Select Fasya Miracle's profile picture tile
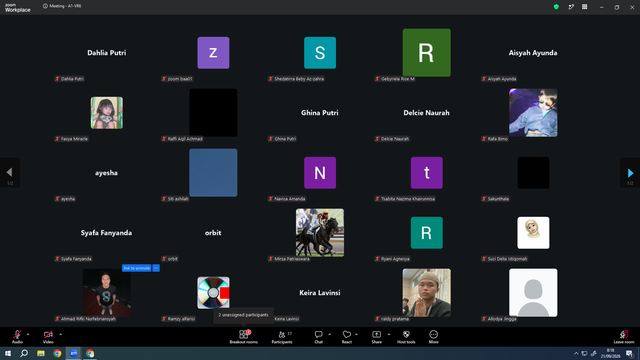640x360 pixels. click(107, 113)
